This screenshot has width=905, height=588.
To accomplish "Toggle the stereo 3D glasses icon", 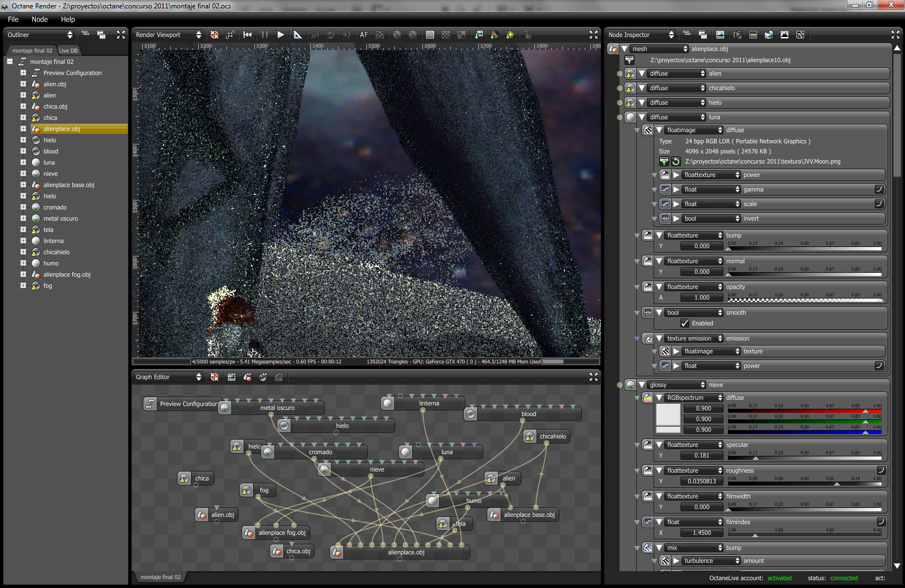I will [x=380, y=35].
